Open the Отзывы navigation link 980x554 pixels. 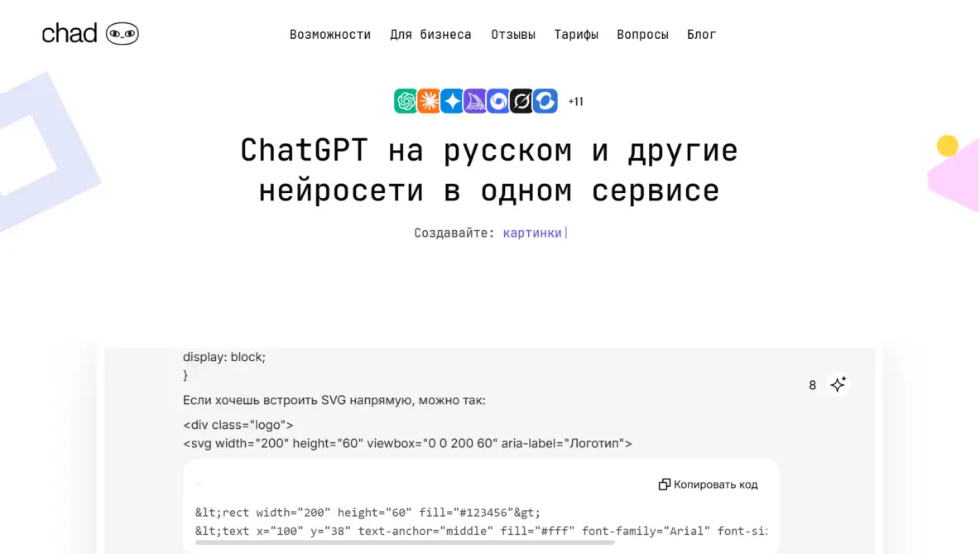pos(513,35)
